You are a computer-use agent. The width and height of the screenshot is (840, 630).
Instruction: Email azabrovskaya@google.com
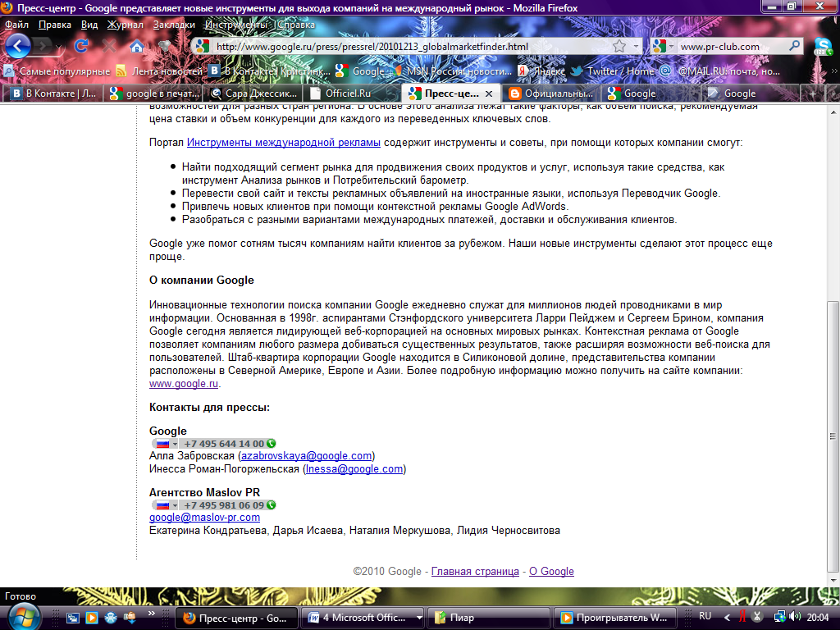pos(307,456)
